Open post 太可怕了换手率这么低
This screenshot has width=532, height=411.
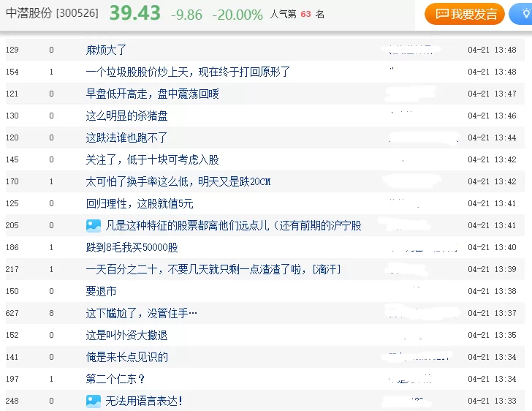[178, 181]
